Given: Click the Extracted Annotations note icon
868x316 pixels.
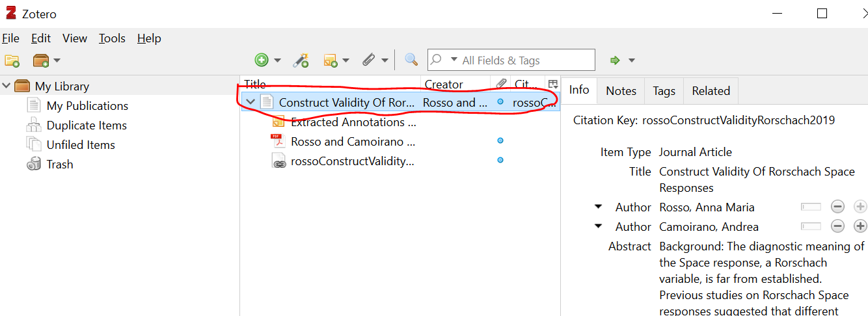Looking at the screenshot, I should [278, 122].
